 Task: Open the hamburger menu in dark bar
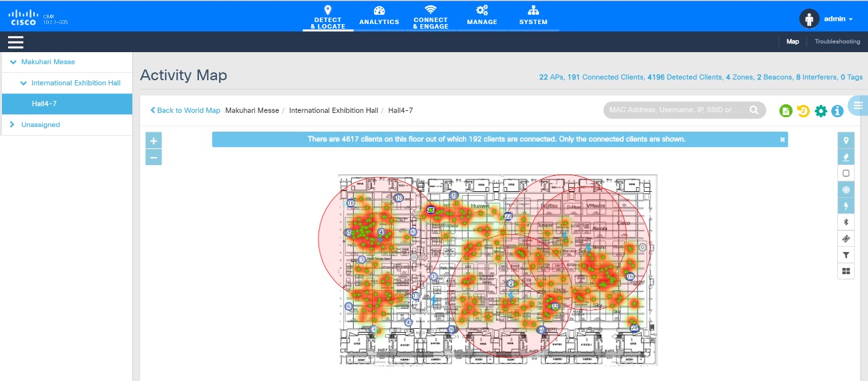15,42
